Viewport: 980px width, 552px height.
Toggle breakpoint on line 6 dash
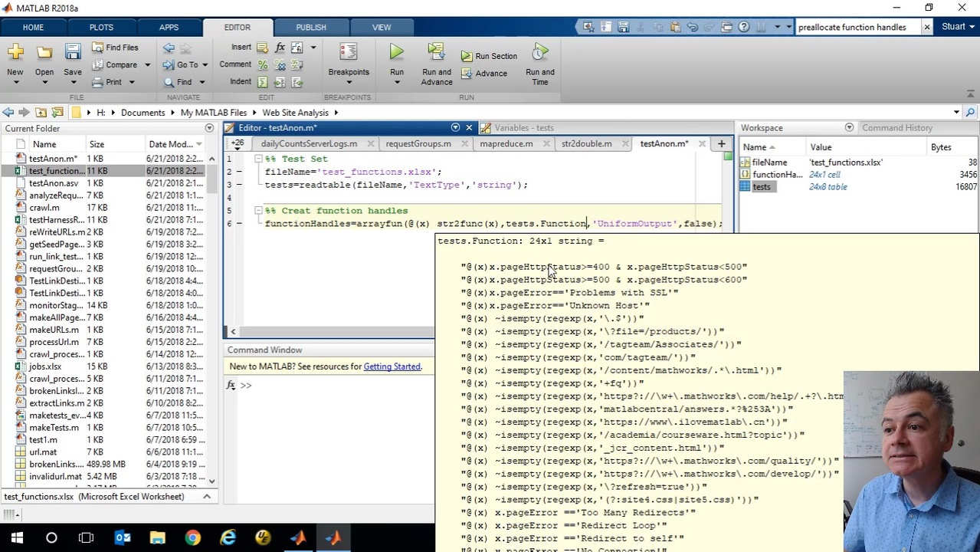tap(239, 224)
